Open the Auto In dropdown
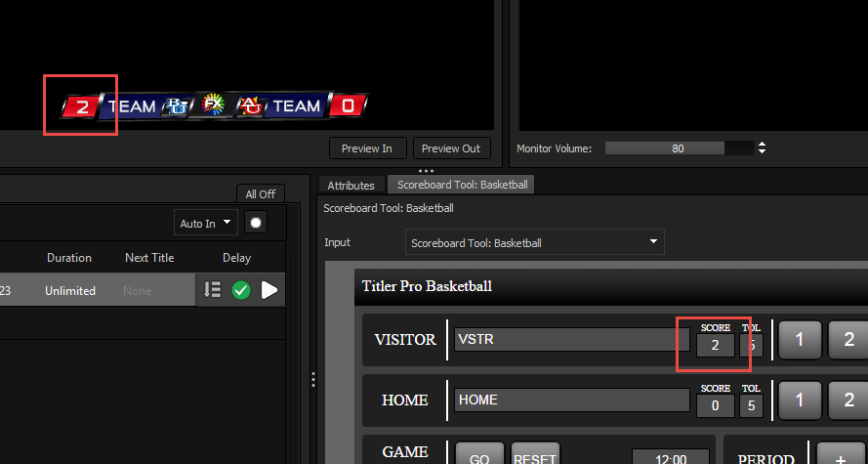Image resolution: width=868 pixels, height=464 pixels. 205,223
